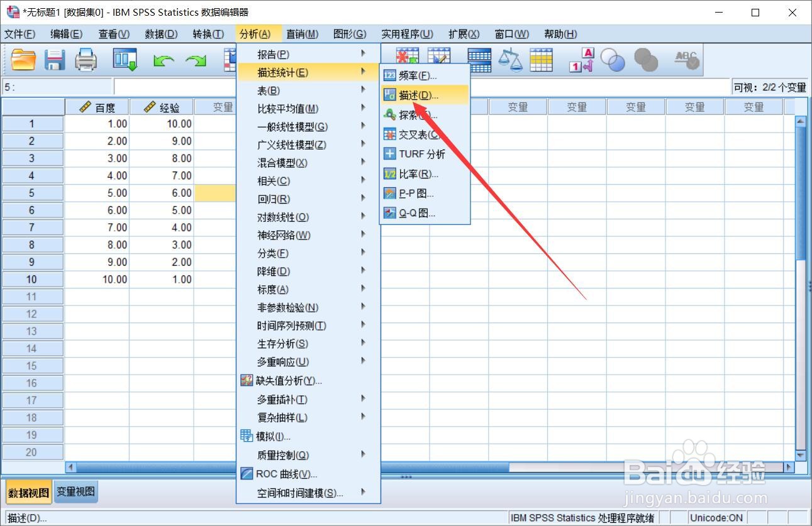This screenshot has width=812, height=526.
Task: Click the horizontal scrollbar right arrow
Action: (789, 467)
